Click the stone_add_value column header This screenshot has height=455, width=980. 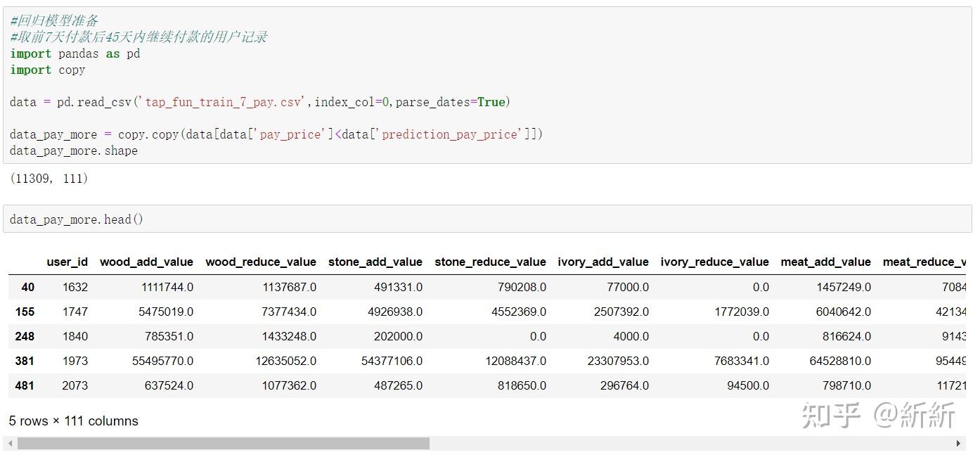[375, 262]
